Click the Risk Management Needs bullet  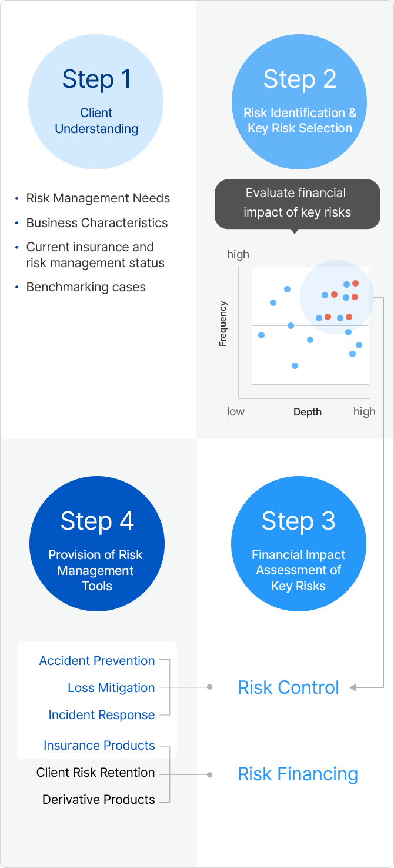coord(98,198)
